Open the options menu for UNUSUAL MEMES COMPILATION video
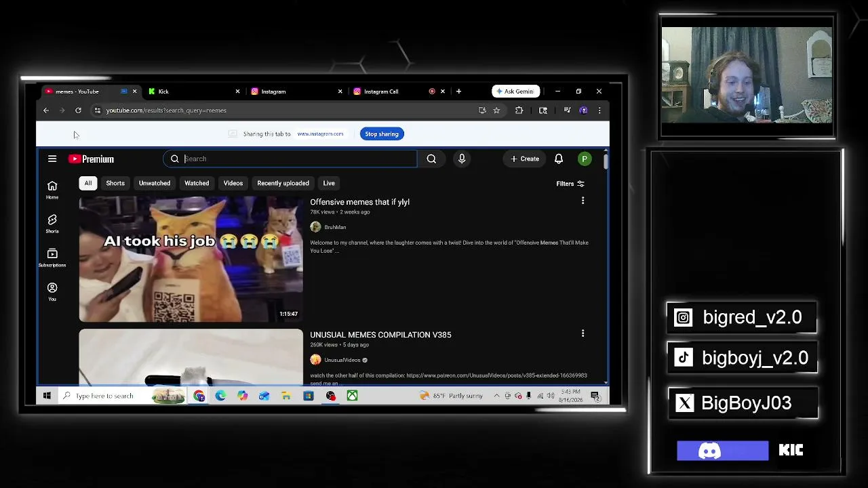The height and width of the screenshot is (488, 868). point(583,333)
